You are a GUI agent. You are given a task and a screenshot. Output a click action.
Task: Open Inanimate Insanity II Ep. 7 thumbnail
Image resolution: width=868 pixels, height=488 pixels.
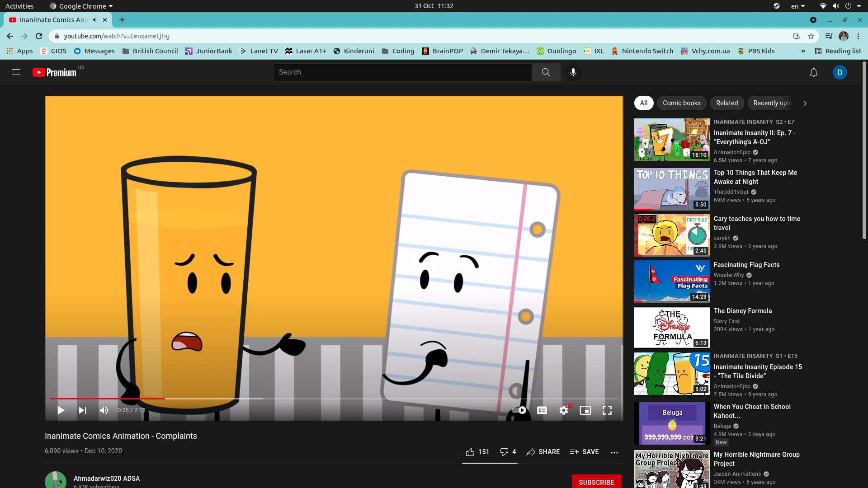(x=672, y=140)
